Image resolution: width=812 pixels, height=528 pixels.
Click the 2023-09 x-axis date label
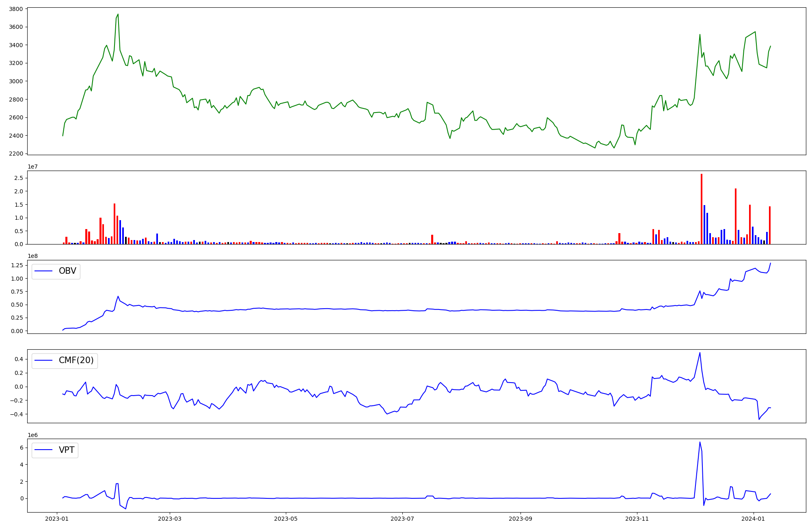pos(520,519)
